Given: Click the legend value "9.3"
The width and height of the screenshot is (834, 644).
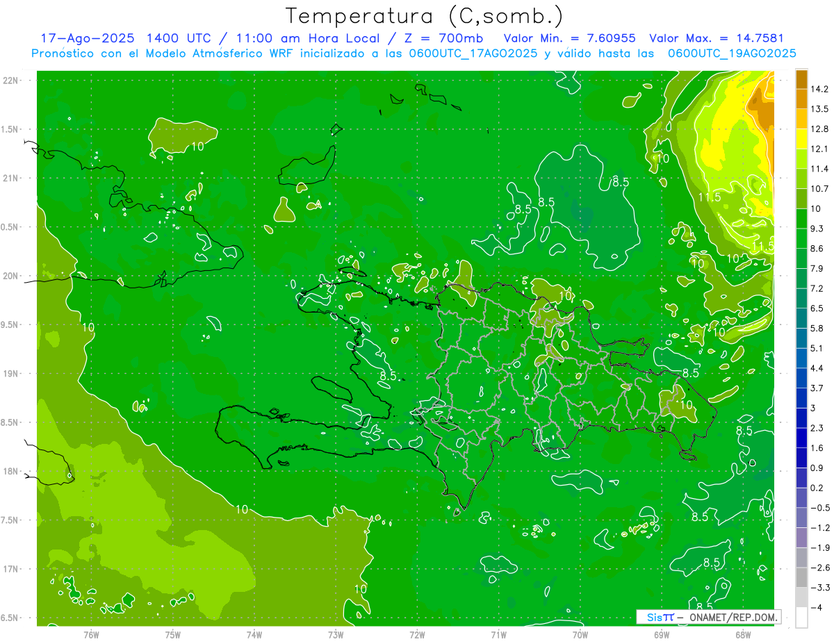Looking at the screenshot, I should coord(817,229).
